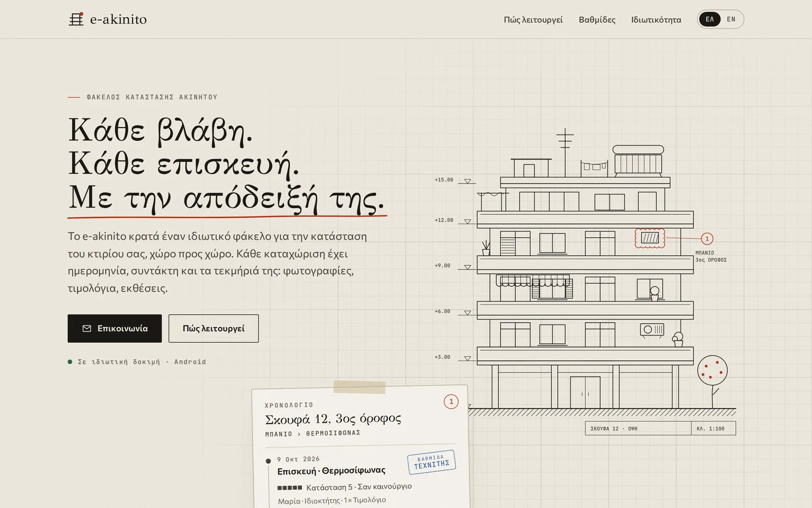Image resolution: width=812 pixels, height=508 pixels.
Task: Switch language to ΕΛ
Action: pos(709,19)
